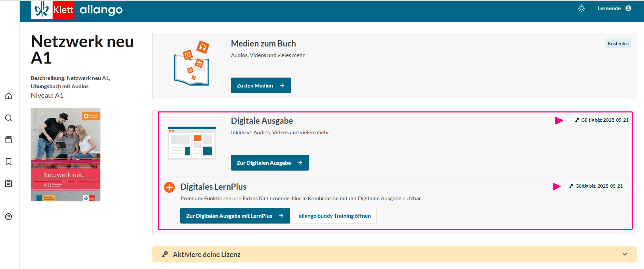Click the home icon in the sidebar

tap(9, 96)
